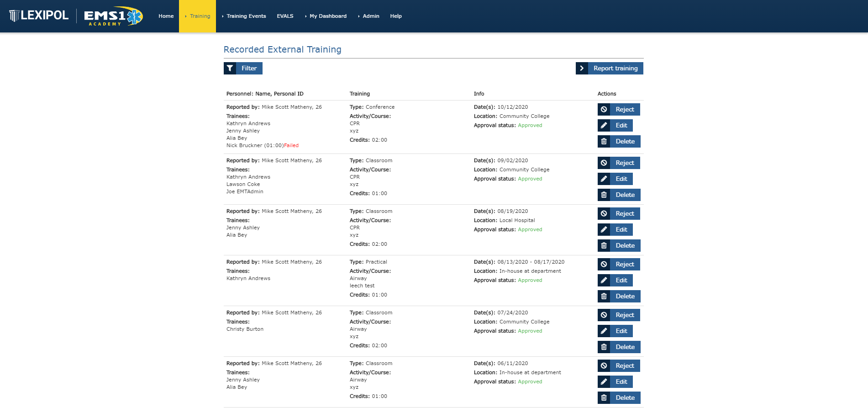Click the arrow icon beside Report training
Viewport: 868px width, 408px height.
tap(582, 68)
